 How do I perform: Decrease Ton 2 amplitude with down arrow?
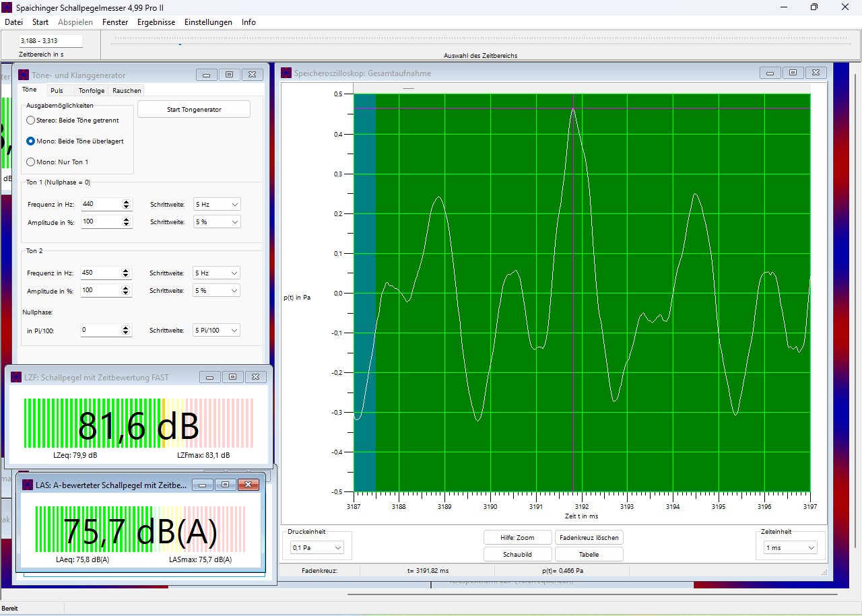pyautogui.click(x=126, y=294)
